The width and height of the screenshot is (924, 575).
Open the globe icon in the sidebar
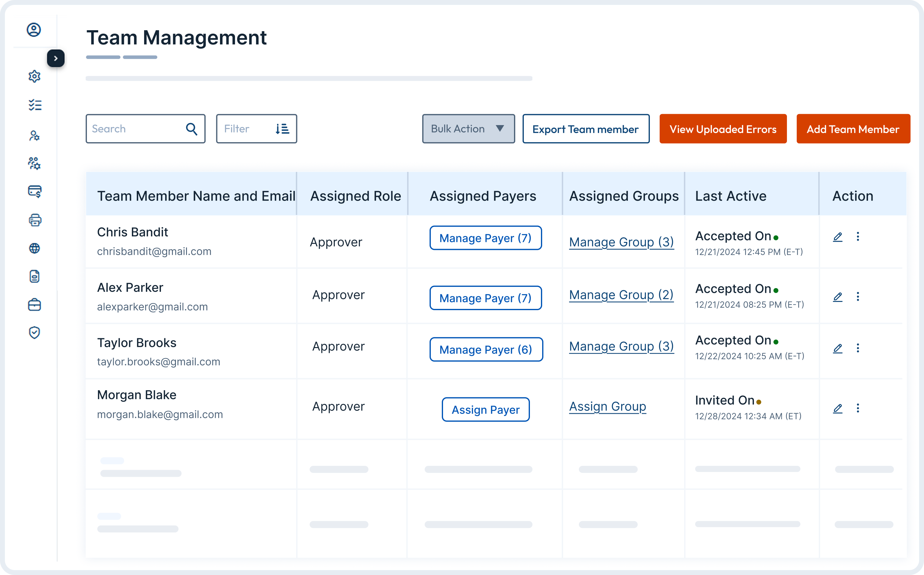pyautogui.click(x=35, y=248)
